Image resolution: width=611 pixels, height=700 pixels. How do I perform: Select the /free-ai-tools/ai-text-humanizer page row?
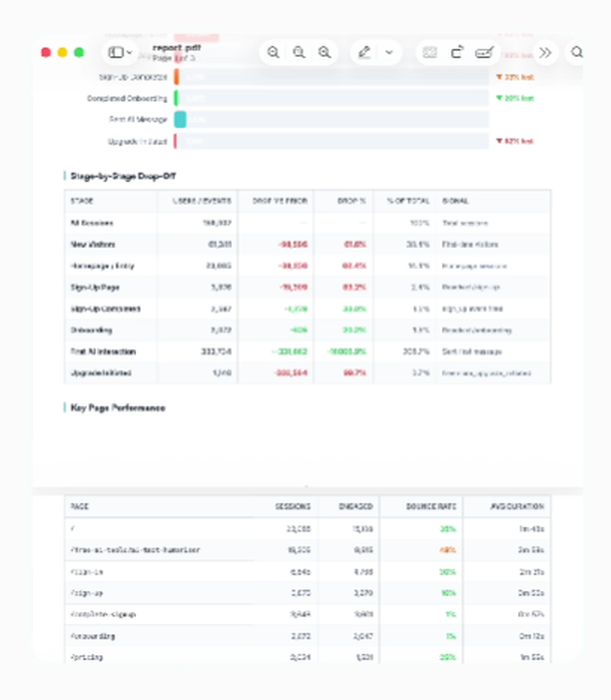point(307,550)
